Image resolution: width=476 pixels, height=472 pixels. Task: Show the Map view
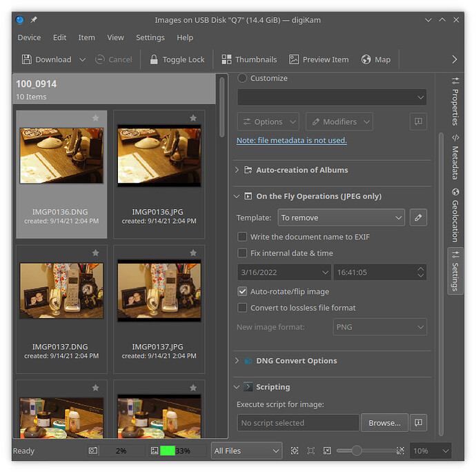pyautogui.click(x=375, y=59)
